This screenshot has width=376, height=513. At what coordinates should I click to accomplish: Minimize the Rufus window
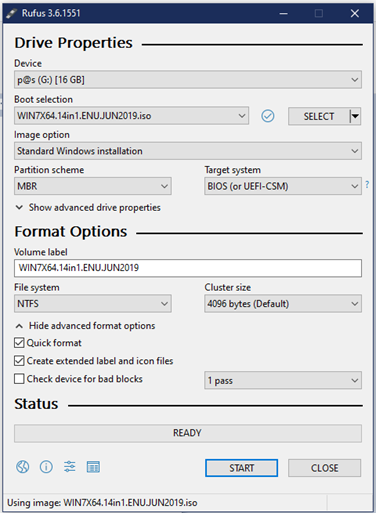pyautogui.click(x=284, y=13)
